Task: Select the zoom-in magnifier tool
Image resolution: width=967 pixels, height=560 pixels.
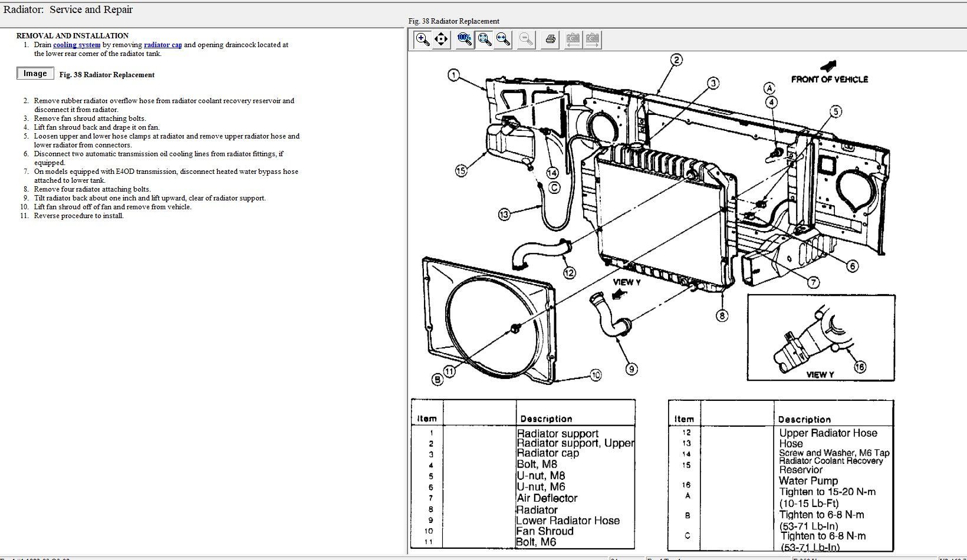Action: [423, 39]
